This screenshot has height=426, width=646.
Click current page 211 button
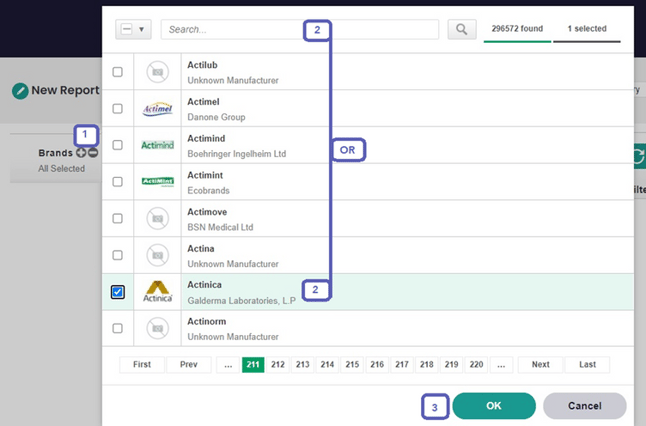[x=253, y=365]
